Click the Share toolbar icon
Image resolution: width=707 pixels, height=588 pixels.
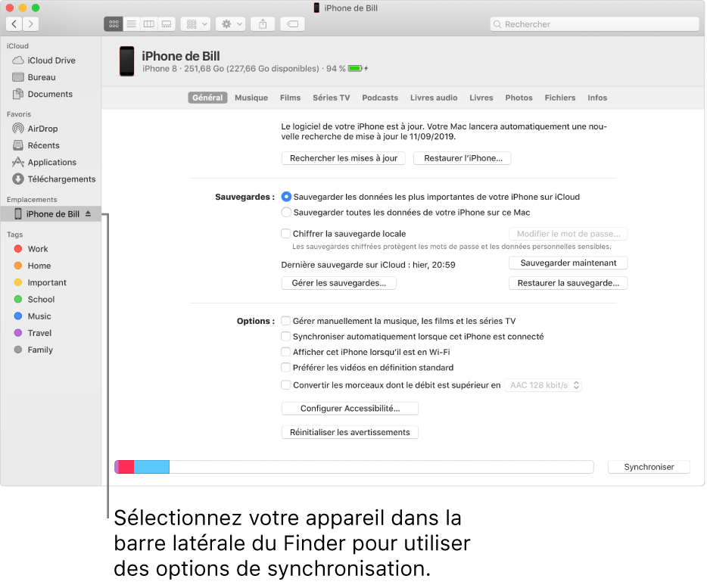point(263,24)
